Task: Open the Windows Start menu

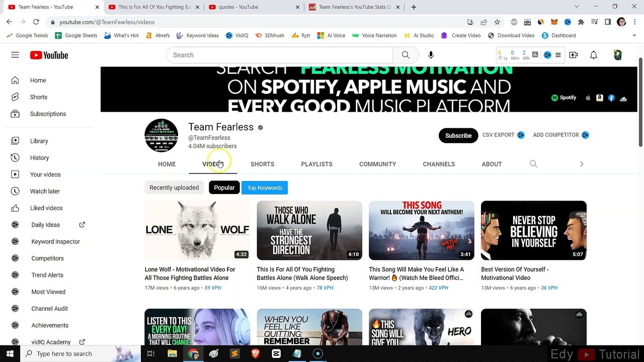Action: pyautogui.click(x=10, y=353)
